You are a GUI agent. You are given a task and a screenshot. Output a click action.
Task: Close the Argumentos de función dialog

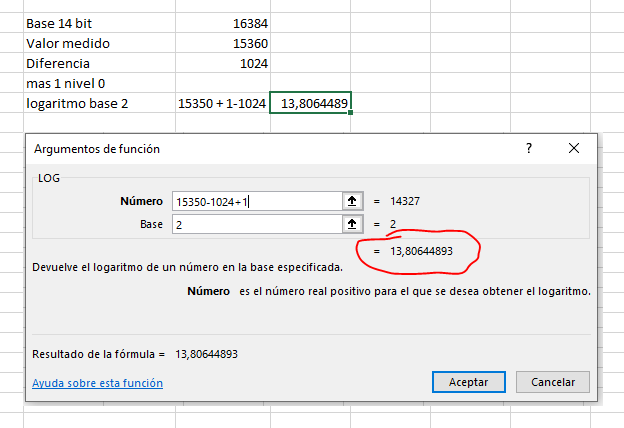[573, 148]
